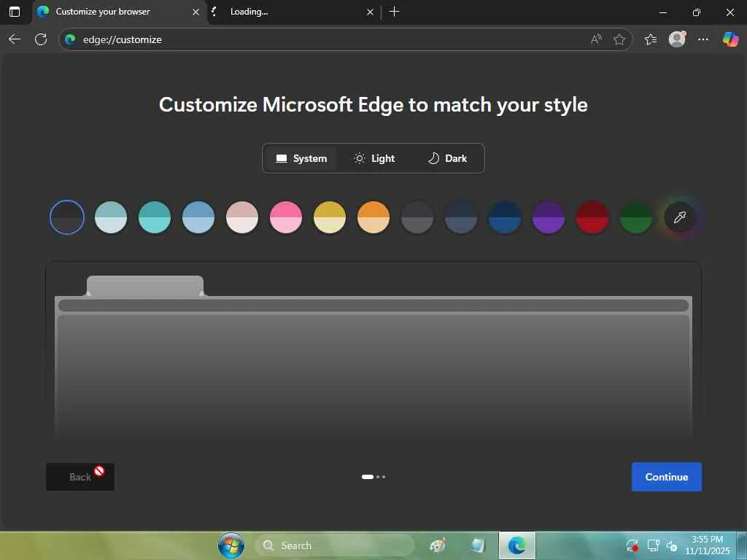Click the muted volume tray icon

point(672,545)
